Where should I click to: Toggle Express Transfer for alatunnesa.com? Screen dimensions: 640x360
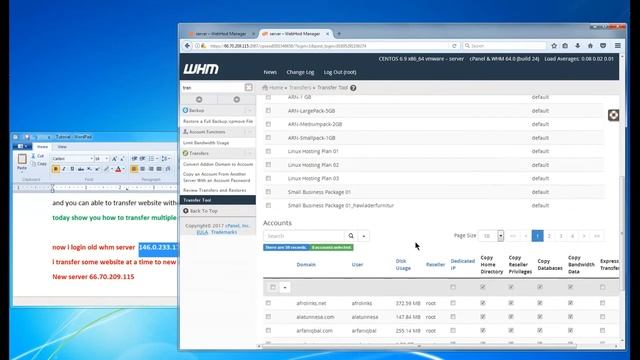point(602,317)
